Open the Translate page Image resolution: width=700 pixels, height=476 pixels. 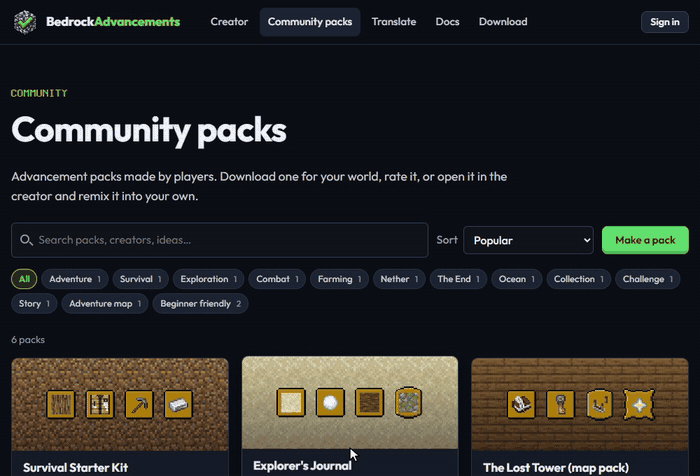tap(394, 22)
